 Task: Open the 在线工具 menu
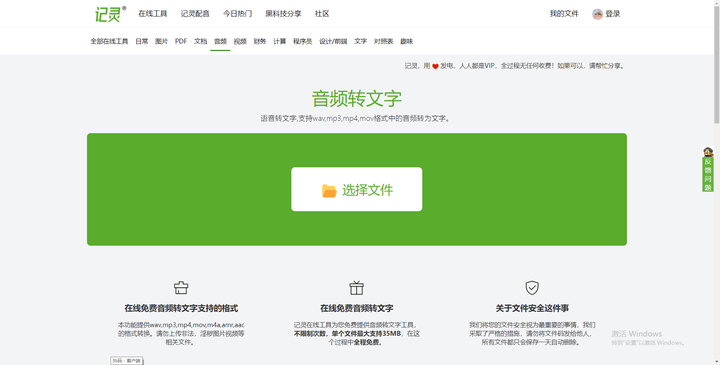(153, 14)
